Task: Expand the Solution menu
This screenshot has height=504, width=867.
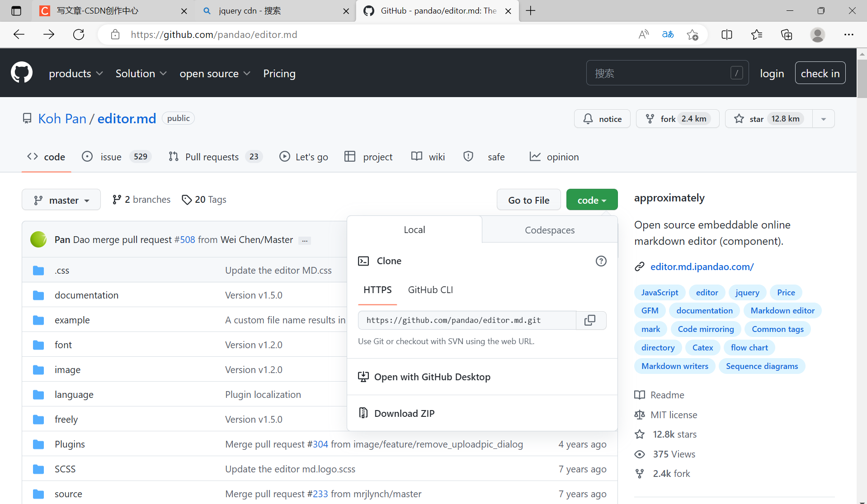Action: pyautogui.click(x=141, y=73)
